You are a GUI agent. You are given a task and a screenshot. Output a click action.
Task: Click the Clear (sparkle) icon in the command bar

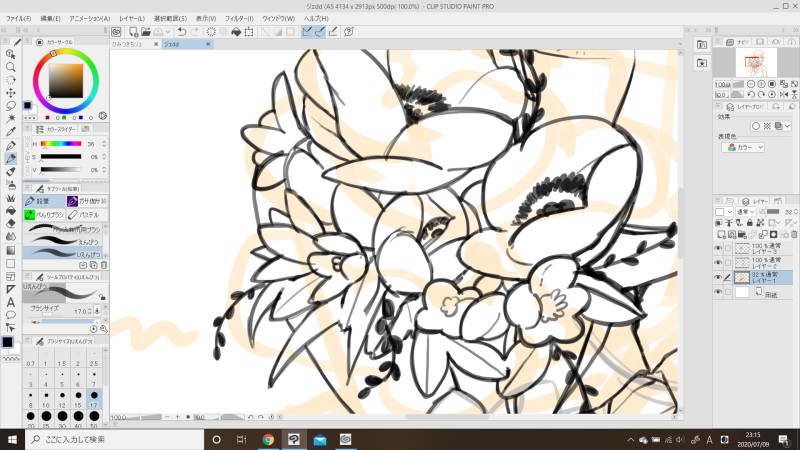211,32
